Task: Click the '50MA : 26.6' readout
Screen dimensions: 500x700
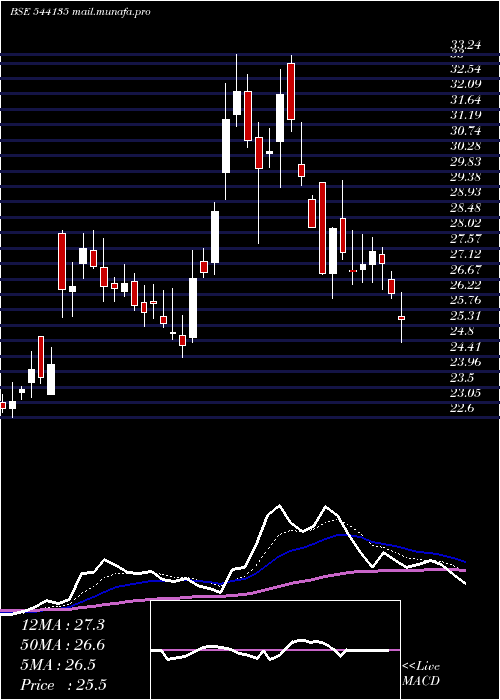Action: [x=62, y=645]
